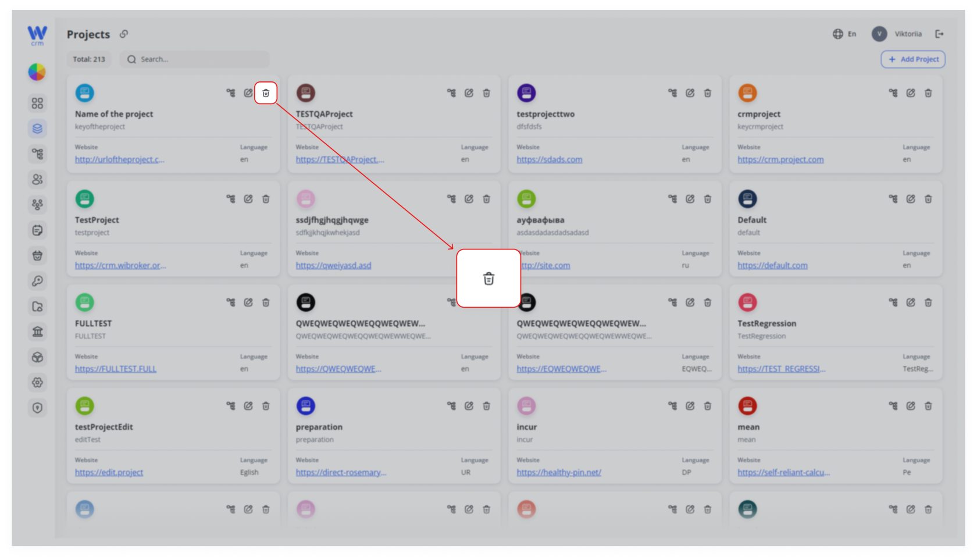
Task: Delete the TESTQAProject card
Action: (487, 93)
